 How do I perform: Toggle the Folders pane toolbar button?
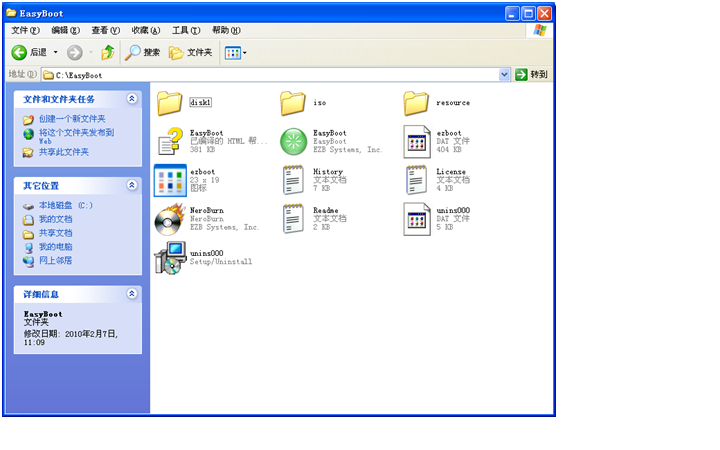coord(191,52)
